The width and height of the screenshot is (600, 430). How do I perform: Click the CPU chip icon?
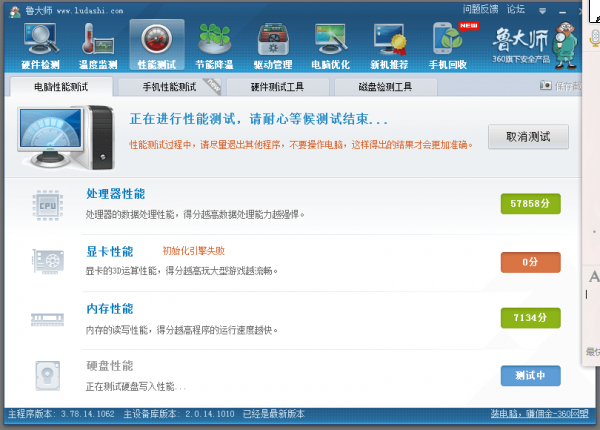pos(48,205)
